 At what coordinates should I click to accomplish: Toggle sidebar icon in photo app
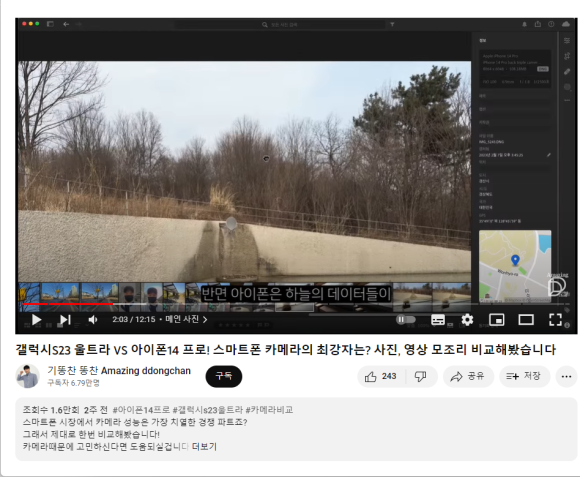pyautogui.click(x=50, y=24)
